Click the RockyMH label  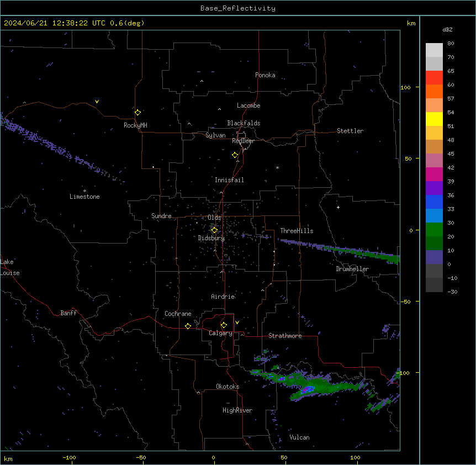[135, 125]
